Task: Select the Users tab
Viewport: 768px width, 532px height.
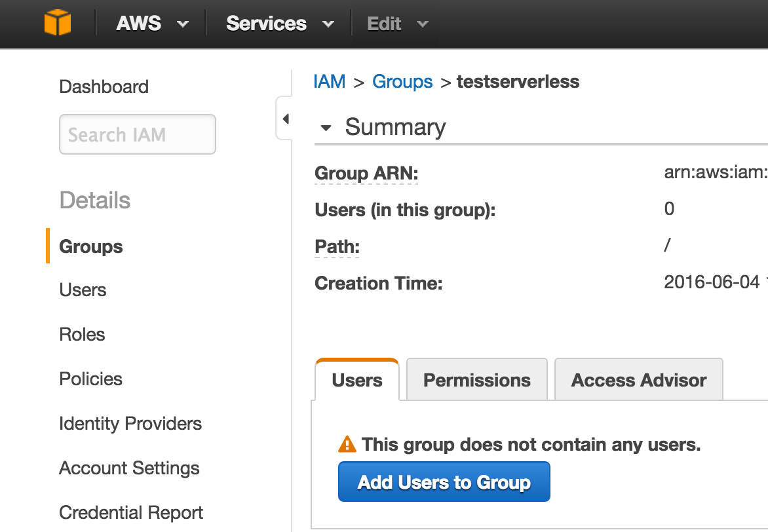Action: click(x=357, y=379)
